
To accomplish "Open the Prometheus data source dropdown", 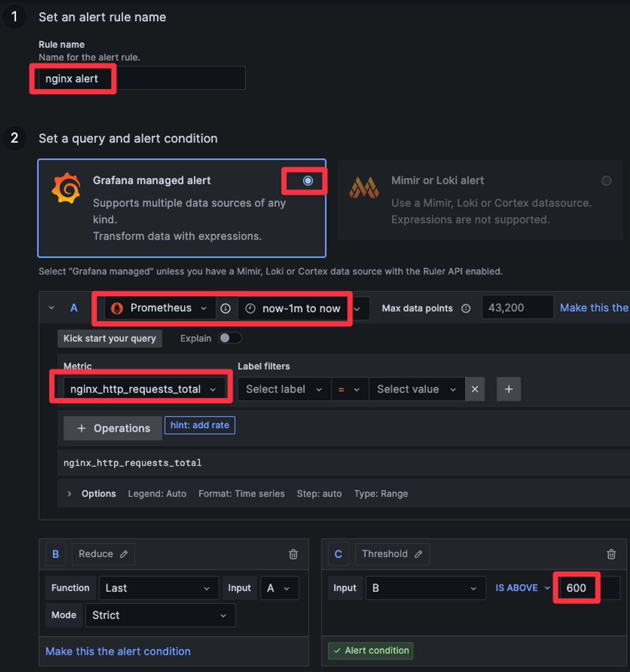I will click(160, 308).
